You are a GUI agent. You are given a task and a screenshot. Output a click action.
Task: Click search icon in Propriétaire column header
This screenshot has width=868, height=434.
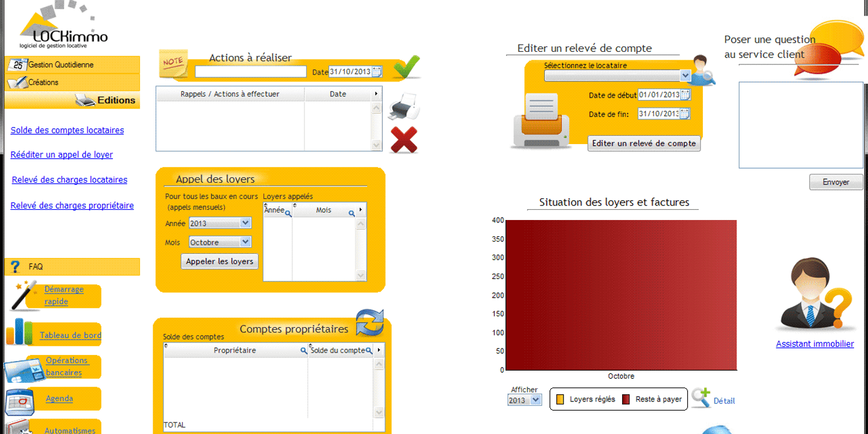[x=304, y=350]
